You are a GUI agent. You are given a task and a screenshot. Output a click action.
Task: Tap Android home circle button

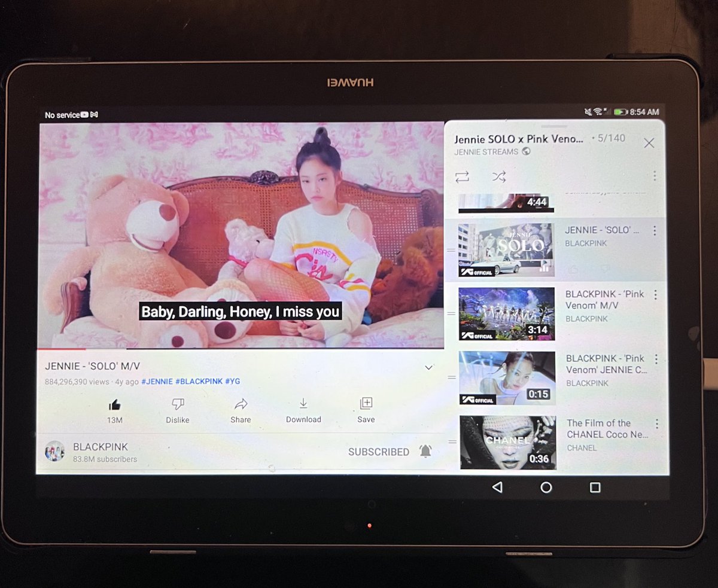(546, 488)
